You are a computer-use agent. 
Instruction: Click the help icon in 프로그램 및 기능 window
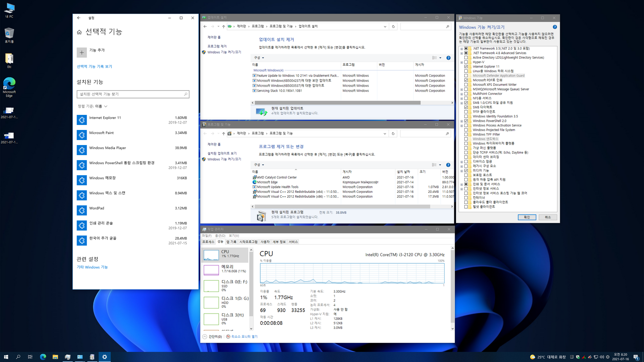448,165
